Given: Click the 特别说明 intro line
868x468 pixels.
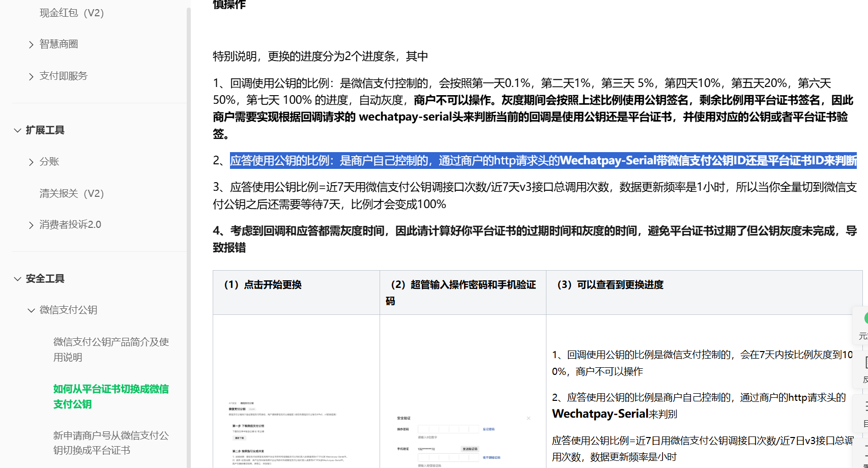Looking at the screenshot, I should coord(321,56).
